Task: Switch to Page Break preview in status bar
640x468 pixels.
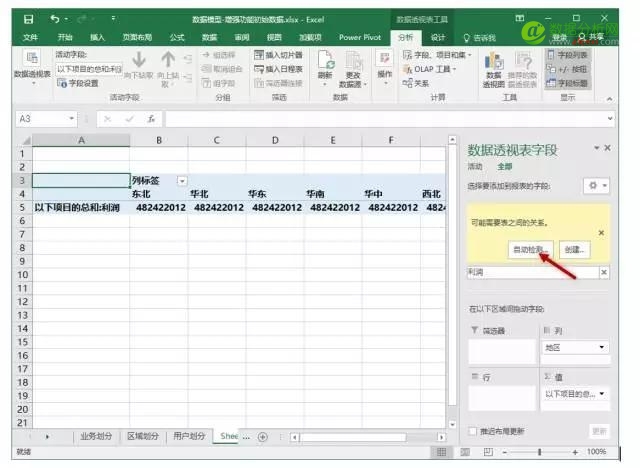Action: (488, 452)
